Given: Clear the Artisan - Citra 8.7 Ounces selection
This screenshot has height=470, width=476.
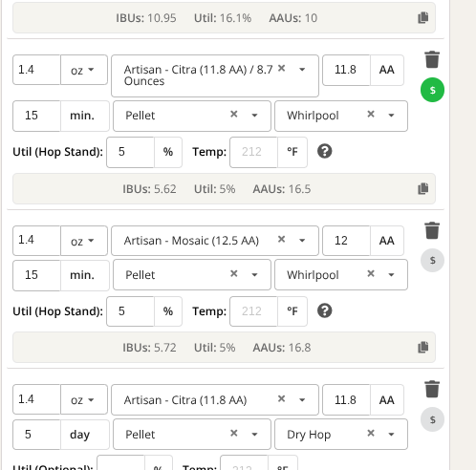Looking at the screenshot, I should click(x=281, y=68).
